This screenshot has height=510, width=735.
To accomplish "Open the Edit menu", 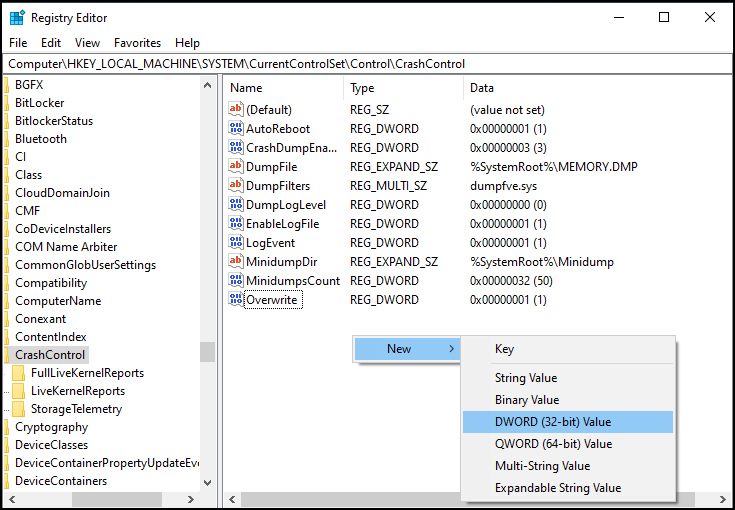I will [51, 43].
